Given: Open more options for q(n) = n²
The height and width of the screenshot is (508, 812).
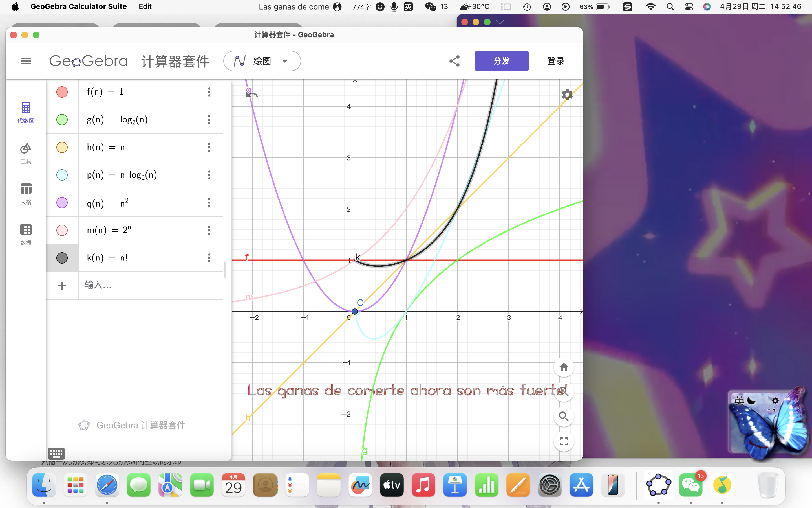Looking at the screenshot, I should (x=209, y=203).
